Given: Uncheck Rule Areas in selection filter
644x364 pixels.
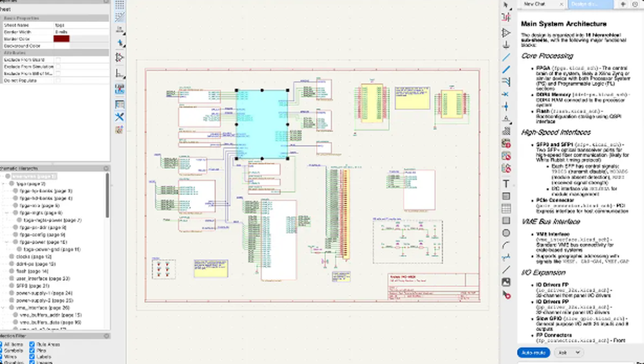Looking at the screenshot, I should [x=32, y=344].
